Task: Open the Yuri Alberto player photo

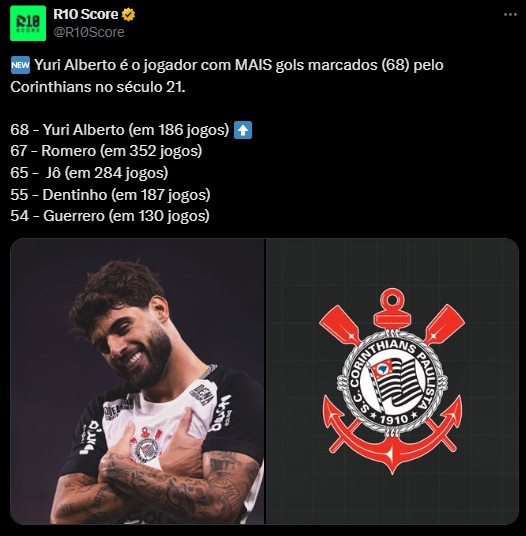Action: click(x=137, y=381)
